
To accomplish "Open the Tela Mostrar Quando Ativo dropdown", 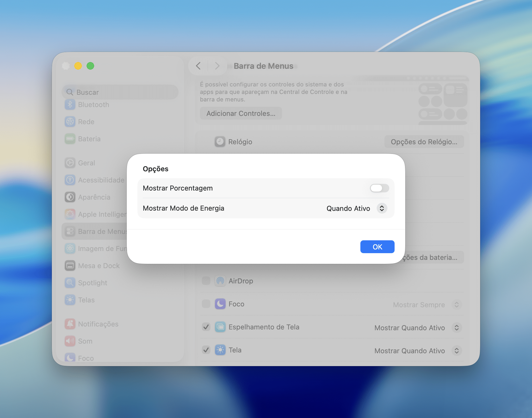I will 456,351.
